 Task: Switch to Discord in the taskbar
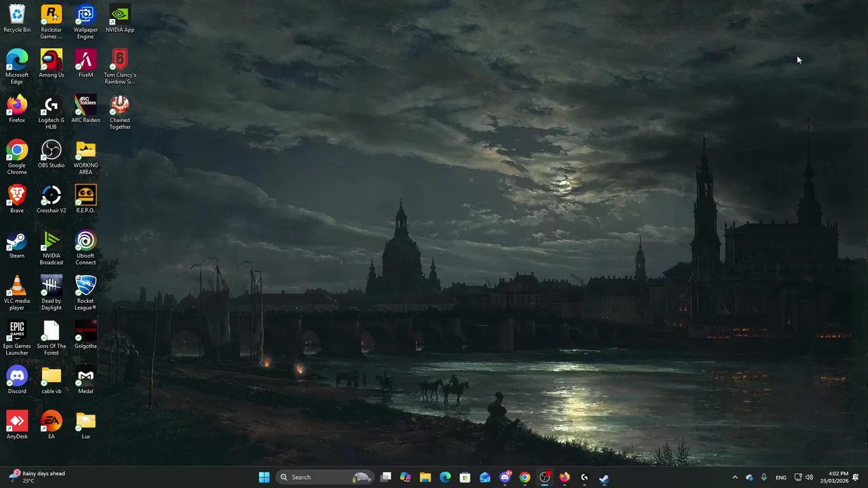[x=505, y=477]
